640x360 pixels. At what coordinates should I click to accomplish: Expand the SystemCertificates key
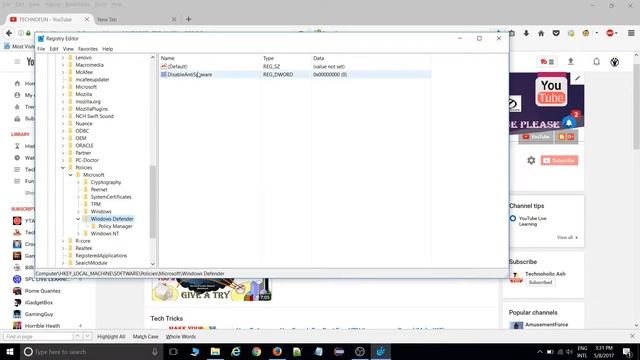(78, 197)
